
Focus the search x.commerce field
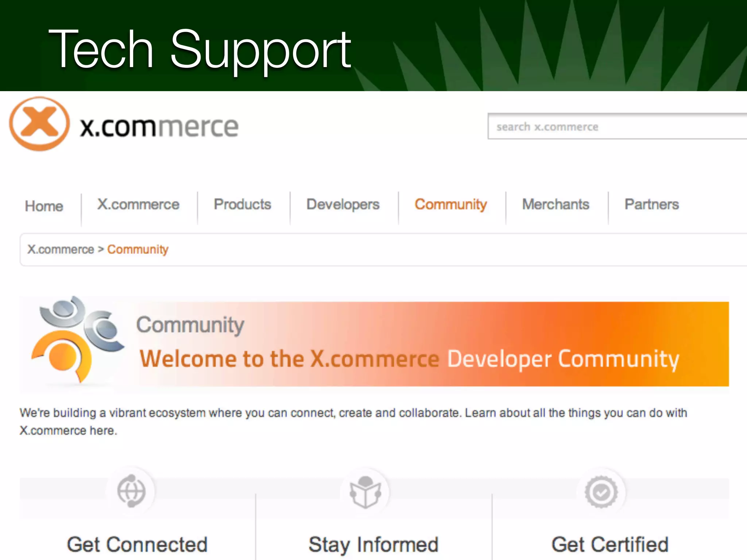(616, 127)
